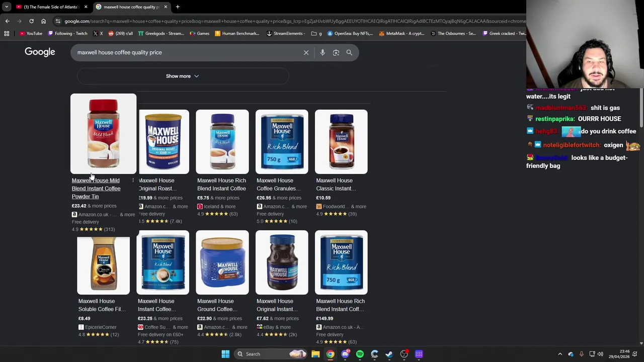Viewport: 644px width, 362px height.
Task: Open Maxwell House Ground Coffee listing
Action: 217,305
